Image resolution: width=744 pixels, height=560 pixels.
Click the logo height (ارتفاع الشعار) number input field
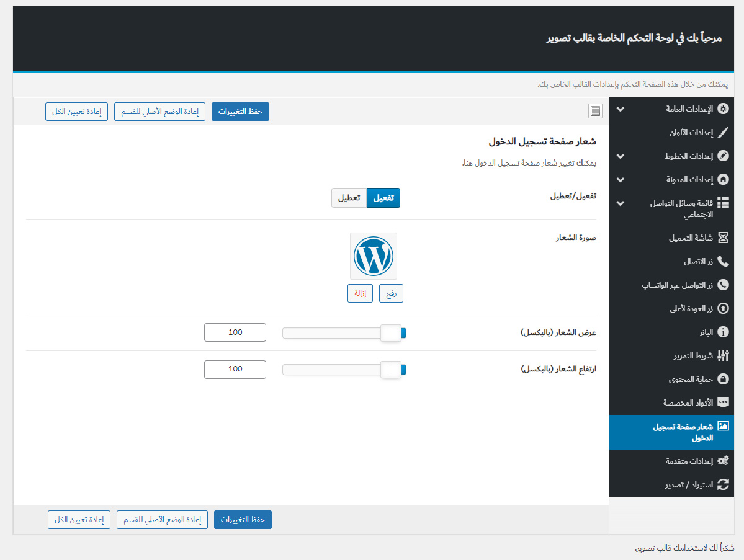click(x=235, y=369)
